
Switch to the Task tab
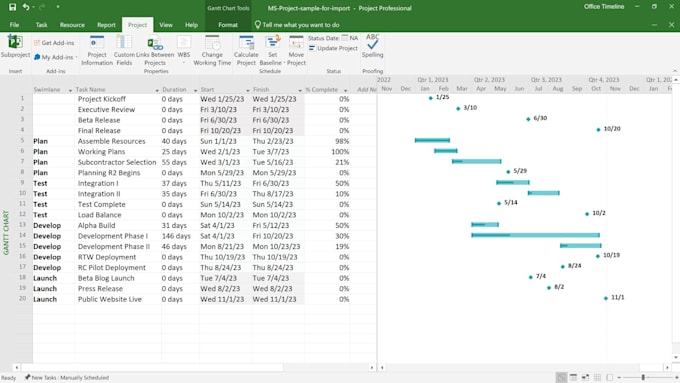click(41, 25)
